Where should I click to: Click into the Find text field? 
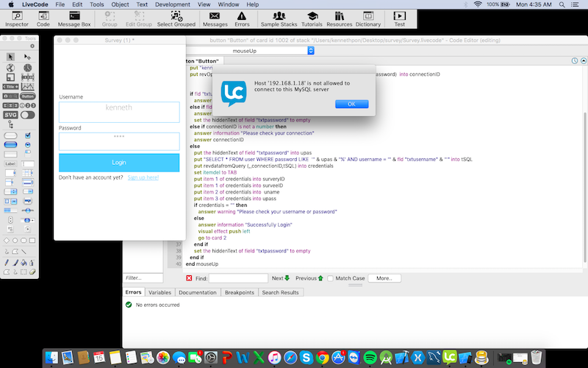point(238,278)
